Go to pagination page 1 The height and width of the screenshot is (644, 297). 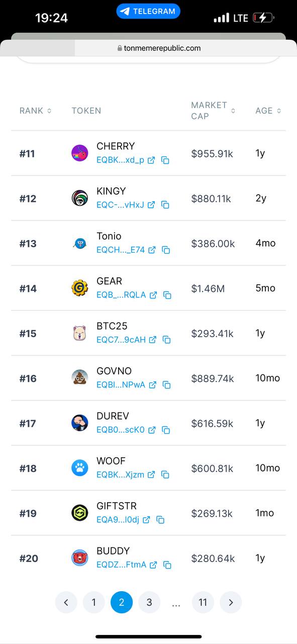(94, 602)
